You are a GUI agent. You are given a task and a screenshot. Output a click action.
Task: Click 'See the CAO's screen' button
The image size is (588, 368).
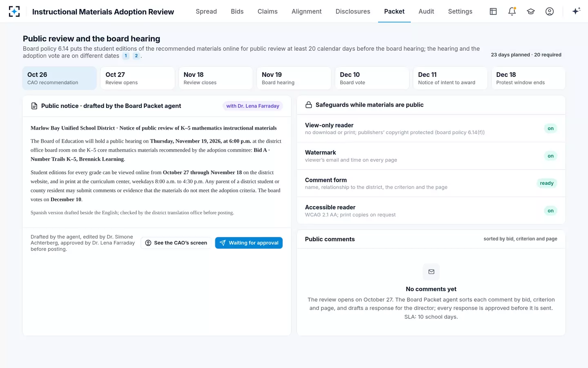click(x=176, y=243)
